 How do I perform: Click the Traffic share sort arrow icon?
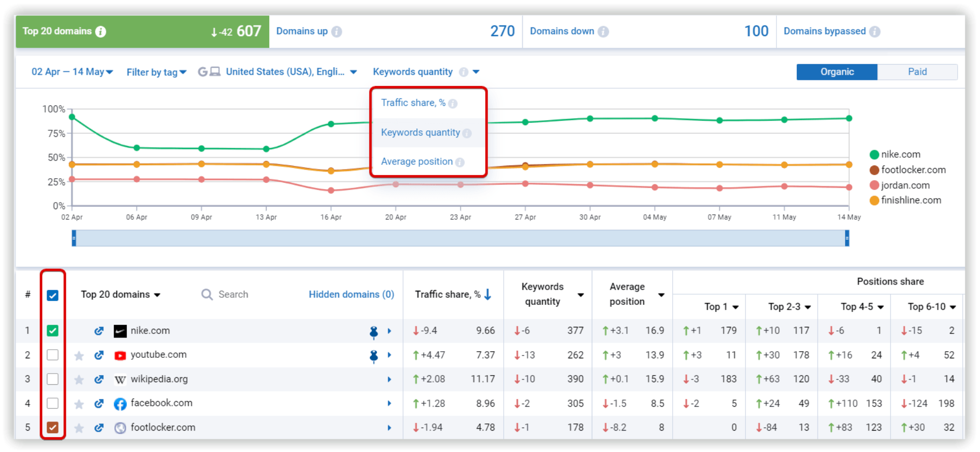pos(487,294)
